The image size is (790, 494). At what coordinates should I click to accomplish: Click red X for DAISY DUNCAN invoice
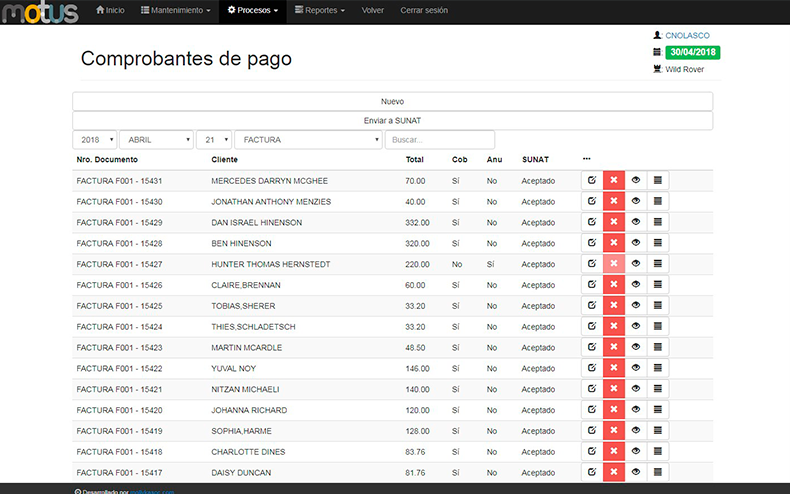[614, 472]
